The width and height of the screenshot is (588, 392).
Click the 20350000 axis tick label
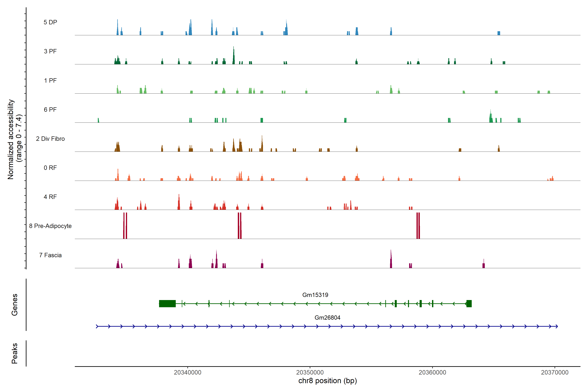click(310, 372)
